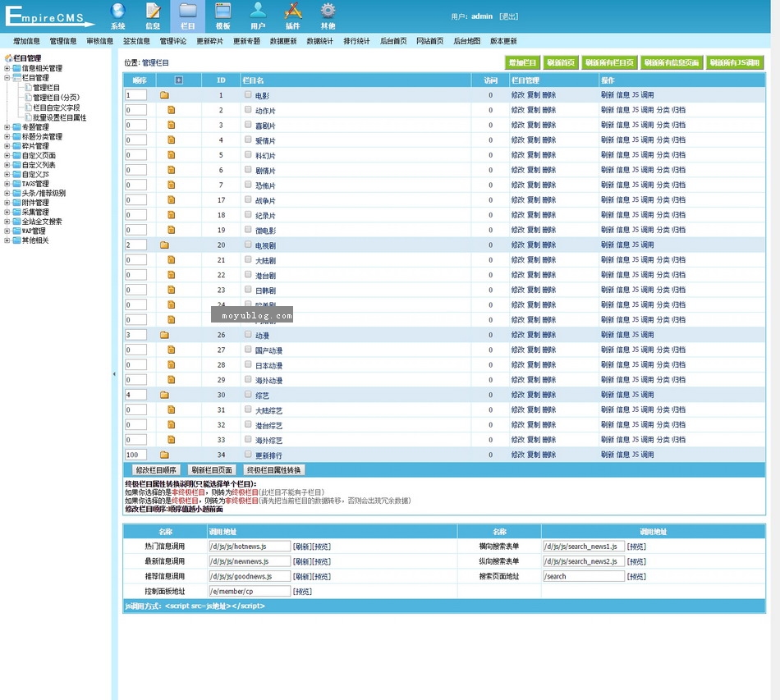Click the green 增加栏目 button

click(522, 62)
